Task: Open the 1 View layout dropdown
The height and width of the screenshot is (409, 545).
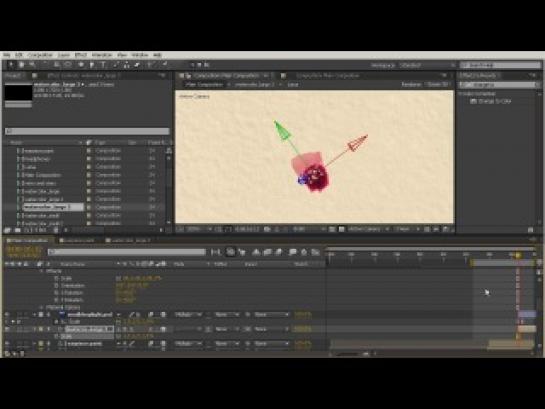Action: 407,229
